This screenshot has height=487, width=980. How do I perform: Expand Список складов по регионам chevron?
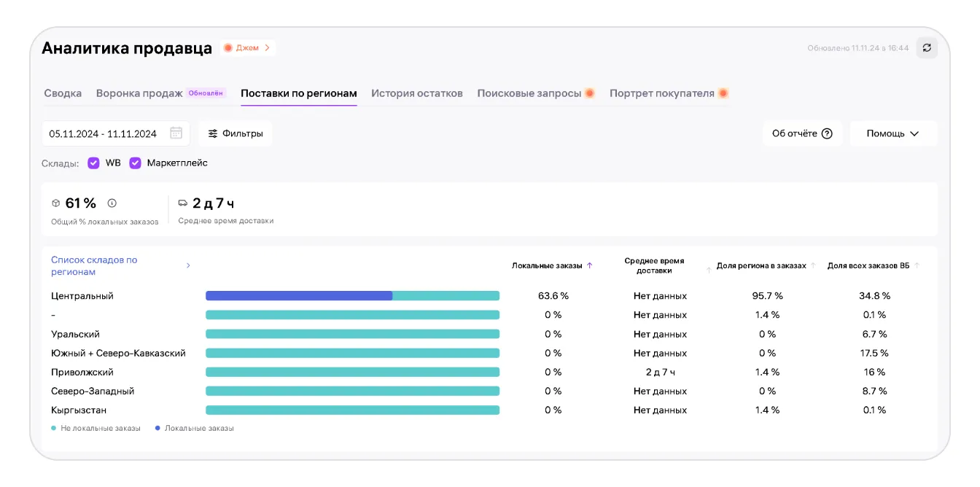tap(188, 266)
